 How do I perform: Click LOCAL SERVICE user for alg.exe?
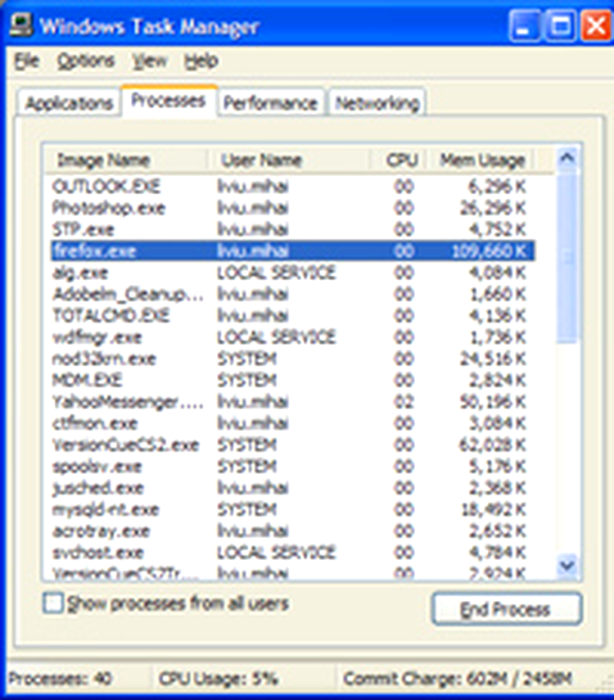coord(276,273)
